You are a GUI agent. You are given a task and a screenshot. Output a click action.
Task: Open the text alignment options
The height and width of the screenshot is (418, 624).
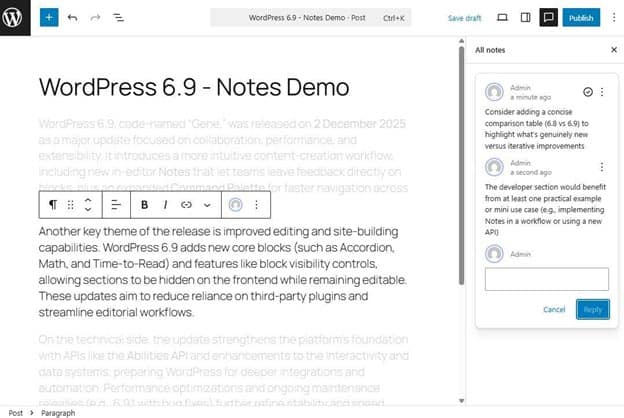point(116,205)
